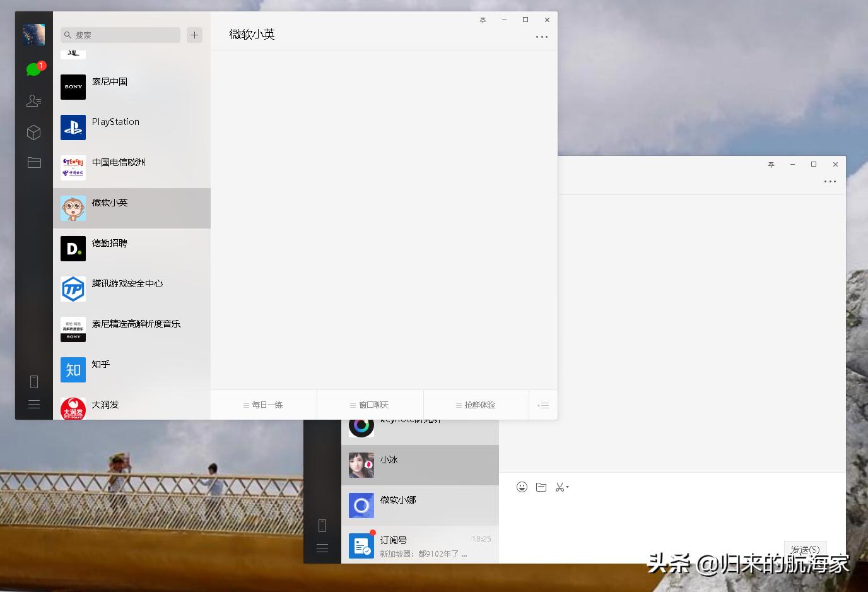Viewport: 868px width, 592px height.
Task: Click the 发送(S) send button
Action: (805, 549)
